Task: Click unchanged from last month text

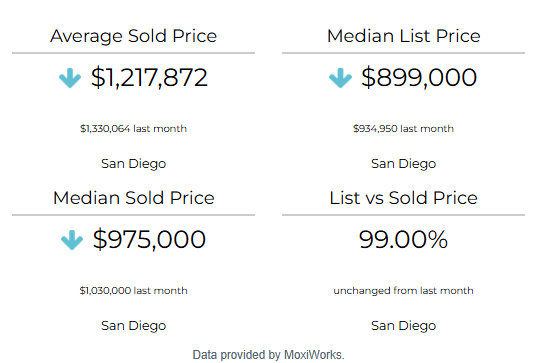Action: coord(404,291)
